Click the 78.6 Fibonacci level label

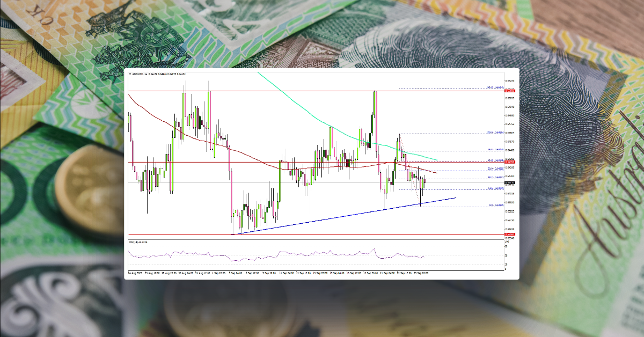(x=491, y=148)
